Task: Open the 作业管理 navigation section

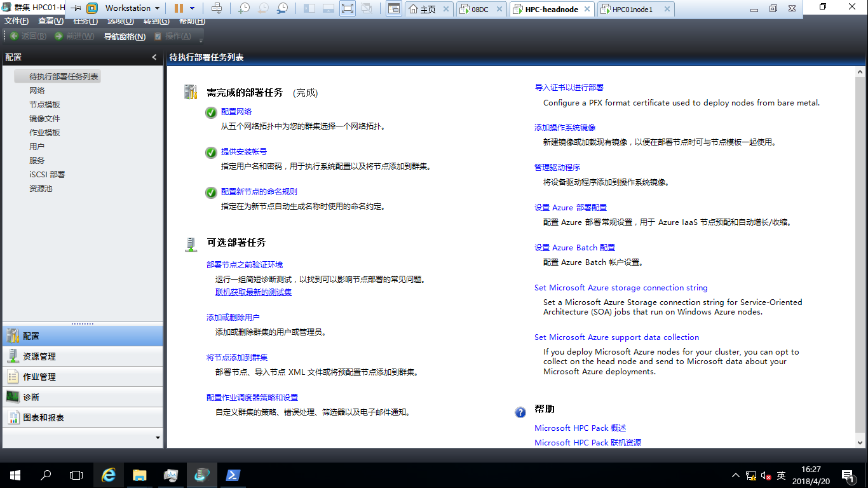Action: (83, 377)
